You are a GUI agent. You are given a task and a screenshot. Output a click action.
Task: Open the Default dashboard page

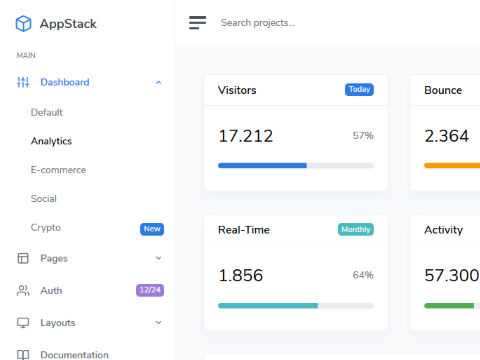(47, 113)
